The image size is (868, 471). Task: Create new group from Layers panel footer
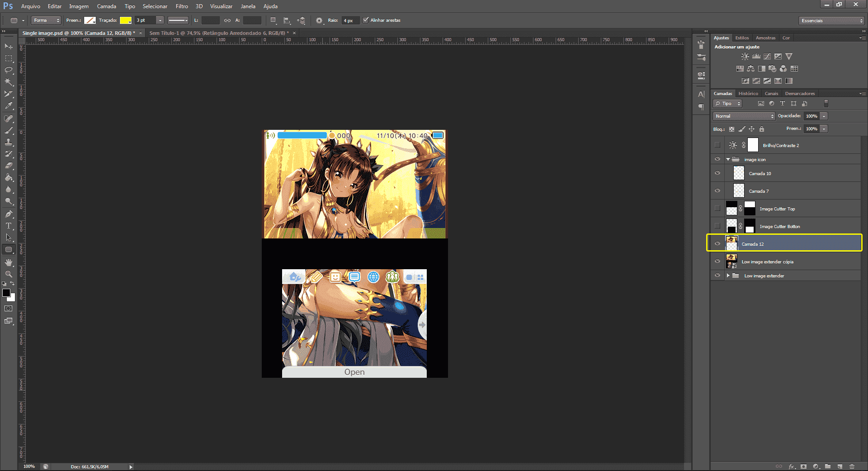click(828, 466)
